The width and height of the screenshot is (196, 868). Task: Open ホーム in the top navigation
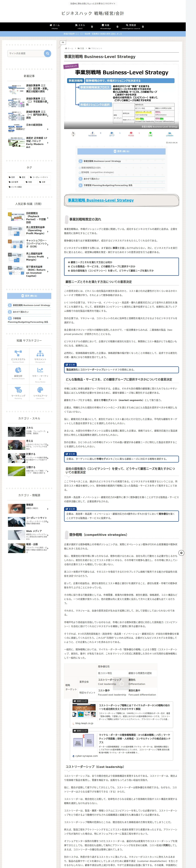coord(55,27)
